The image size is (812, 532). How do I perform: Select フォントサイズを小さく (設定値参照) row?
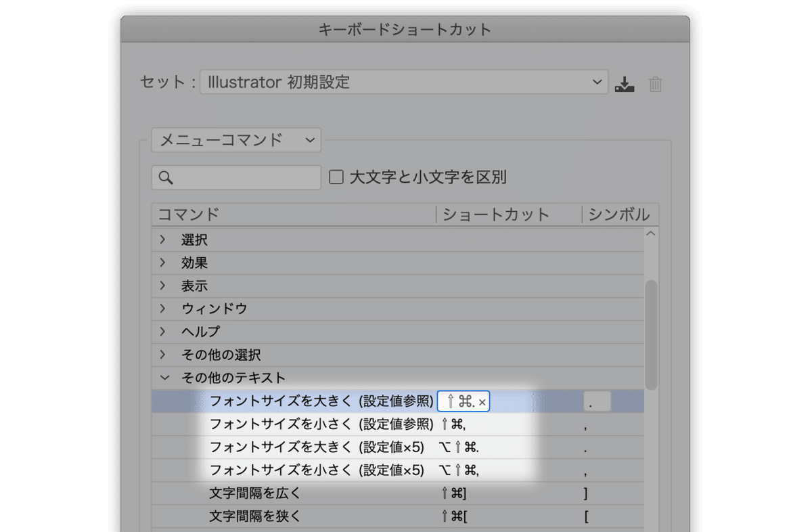point(398,424)
